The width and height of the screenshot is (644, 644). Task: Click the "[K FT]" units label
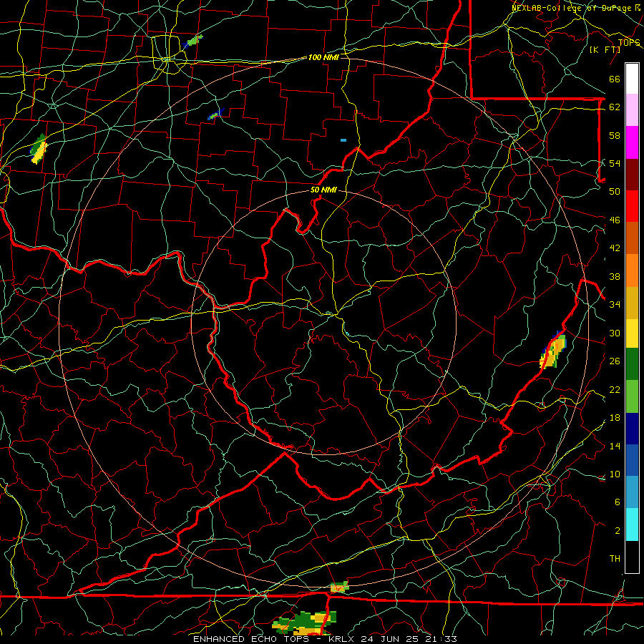605,49
